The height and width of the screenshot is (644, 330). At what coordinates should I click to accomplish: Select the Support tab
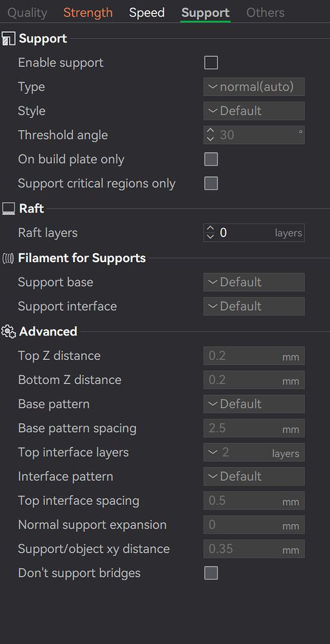tap(206, 13)
